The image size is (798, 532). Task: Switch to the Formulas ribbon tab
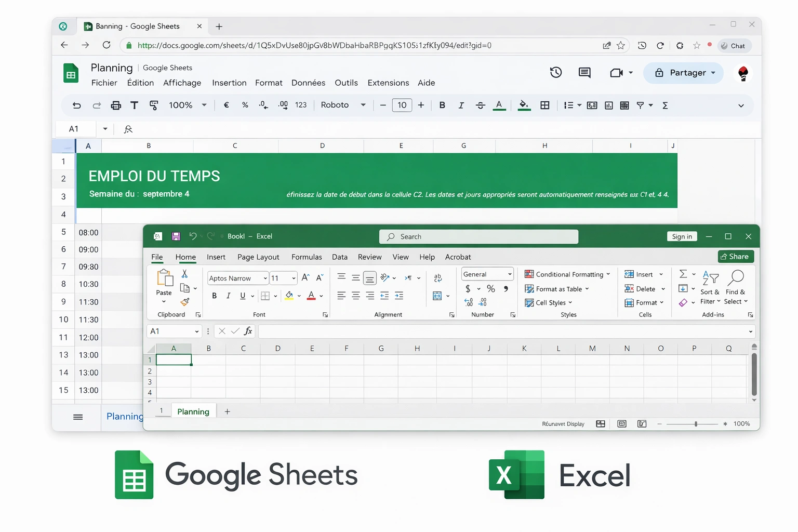307,257
